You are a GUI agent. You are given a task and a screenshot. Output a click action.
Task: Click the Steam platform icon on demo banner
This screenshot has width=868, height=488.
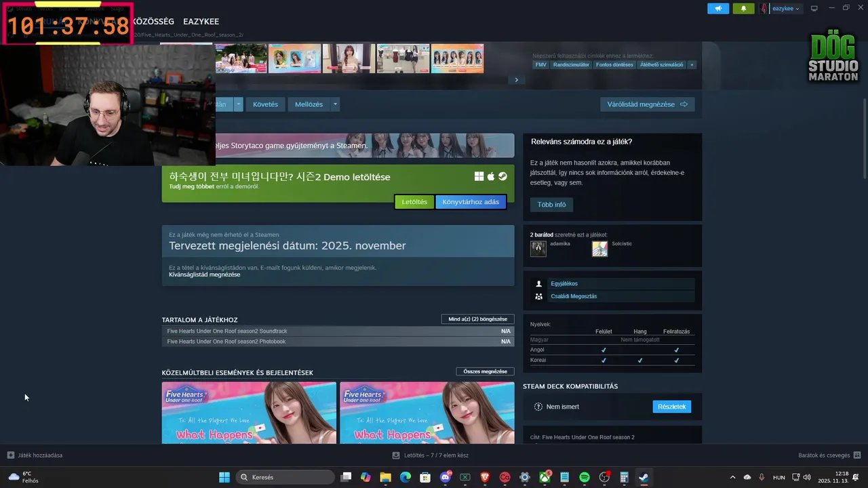tap(502, 176)
